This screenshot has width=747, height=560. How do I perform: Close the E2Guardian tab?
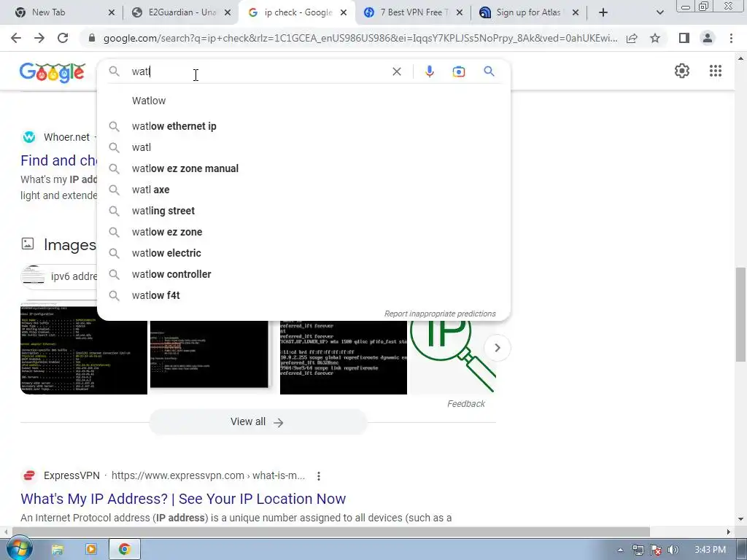(228, 12)
